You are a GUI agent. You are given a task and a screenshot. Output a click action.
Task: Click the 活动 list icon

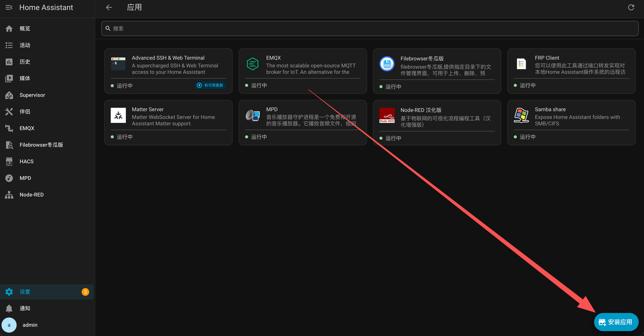click(x=9, y=45)
